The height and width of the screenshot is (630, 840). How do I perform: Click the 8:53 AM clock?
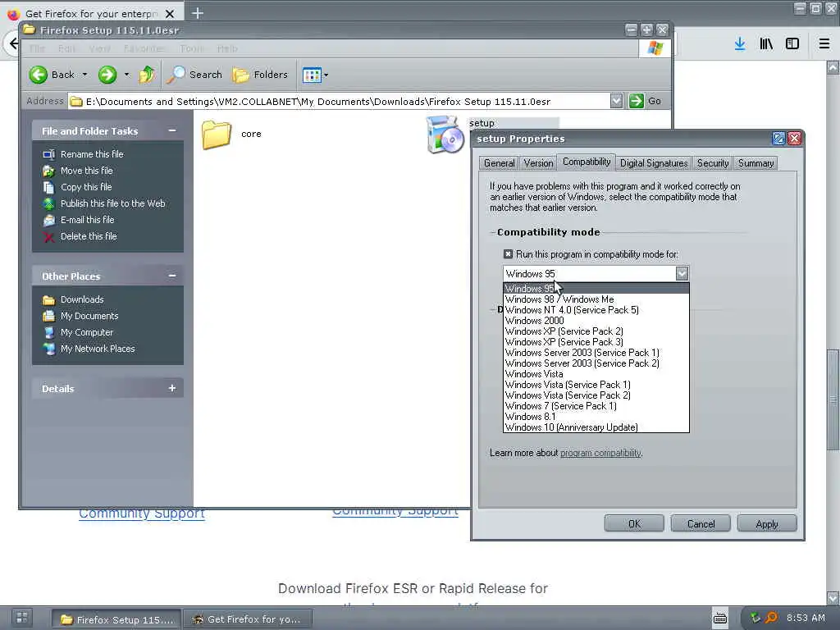tap(806, 619)
